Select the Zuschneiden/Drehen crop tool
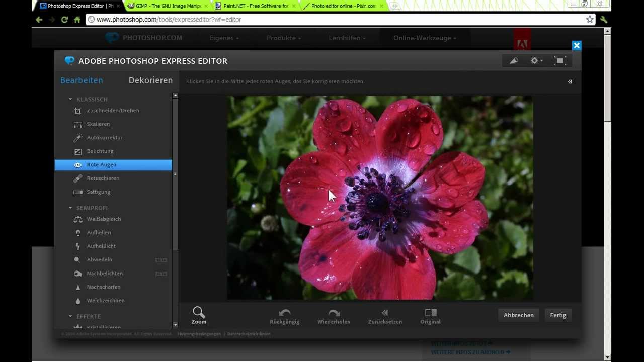Image resolution: width=644 pixels, height=362 pixels. pos(113,111)
